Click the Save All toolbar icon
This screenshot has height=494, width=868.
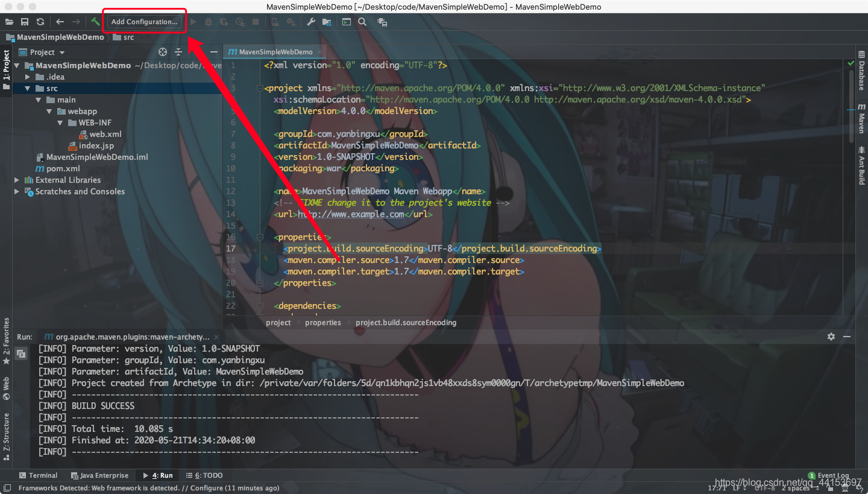coord(25,22)
